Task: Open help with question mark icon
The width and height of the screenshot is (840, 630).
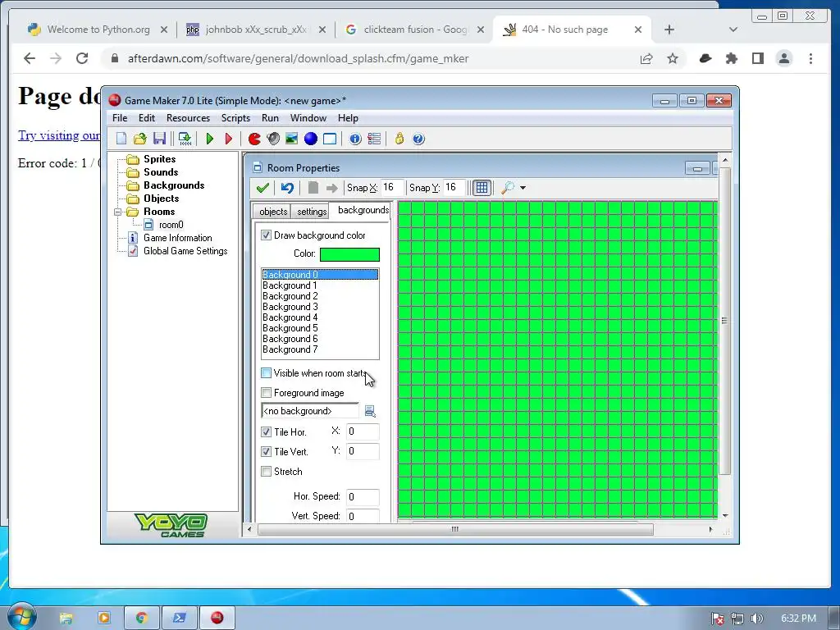Action: (x=418, y=139)
